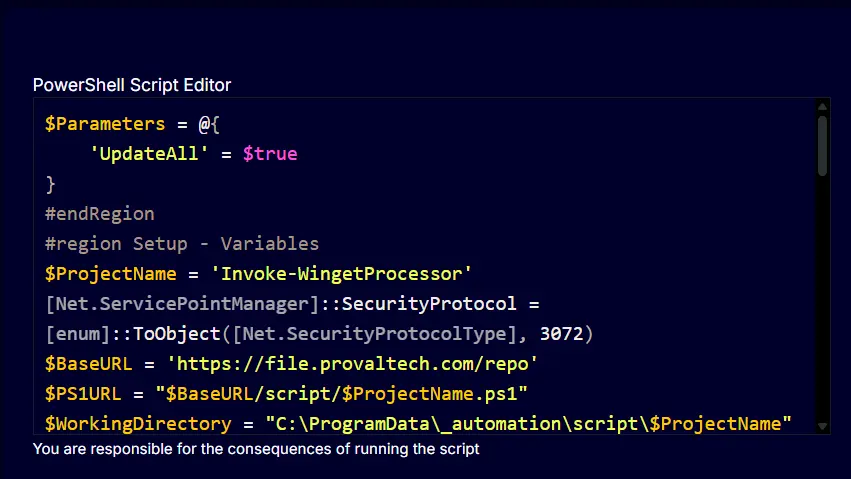
Task: Click the ToObject method call
Action: coord(176,334)
